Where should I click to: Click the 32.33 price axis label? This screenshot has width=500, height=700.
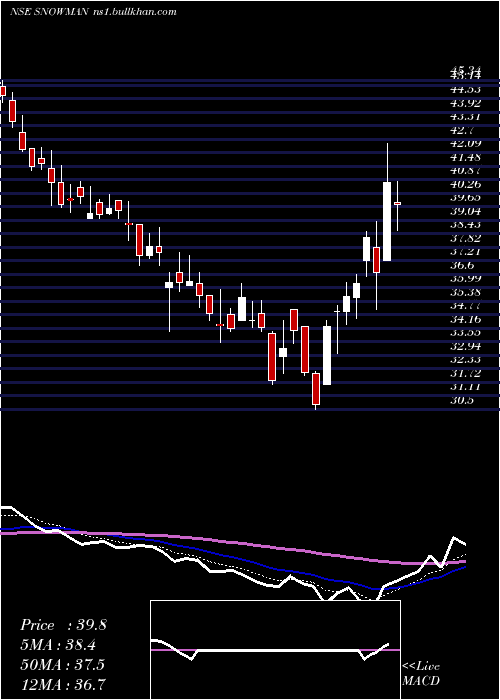coord(465,359)
